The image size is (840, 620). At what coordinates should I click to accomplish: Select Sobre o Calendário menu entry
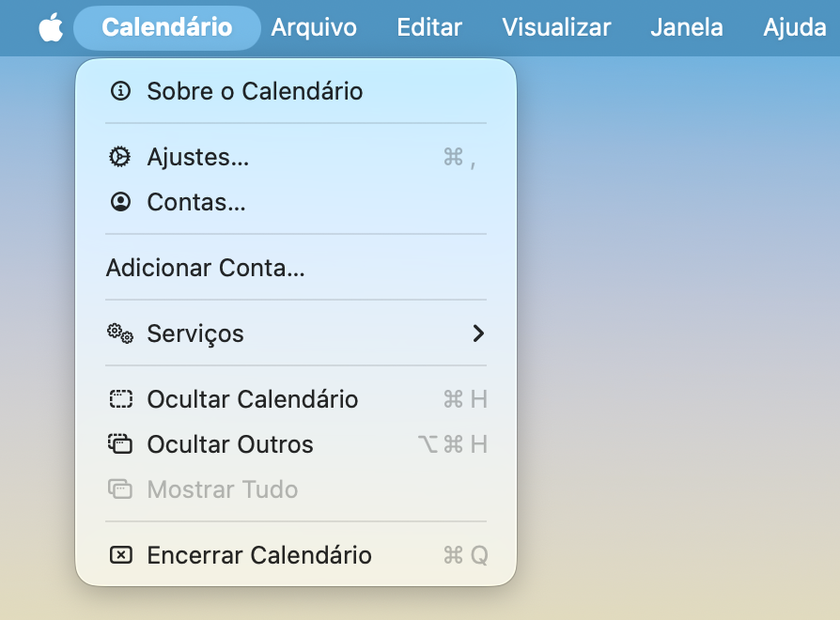click(255, 91)
